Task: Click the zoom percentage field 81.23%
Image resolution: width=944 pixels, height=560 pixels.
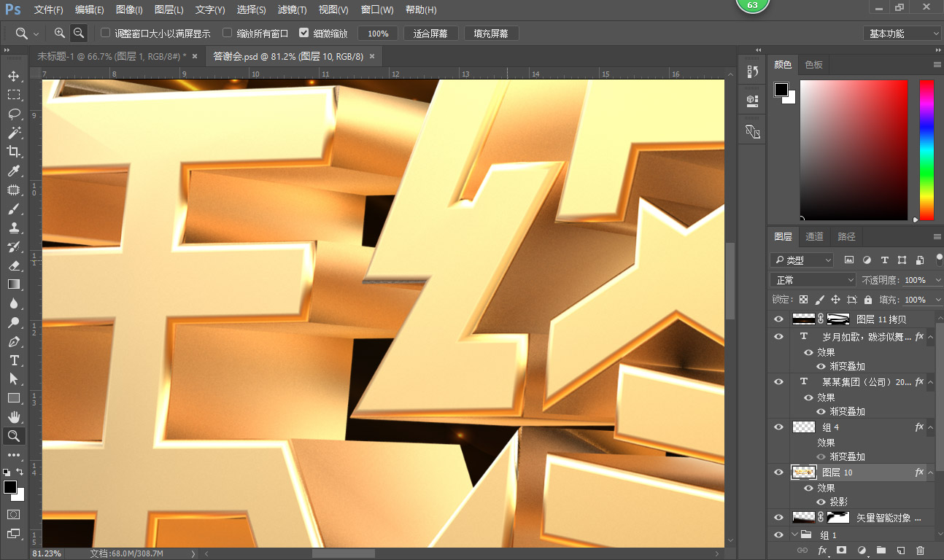Action: pyautogui.click(x=46, y=553)
